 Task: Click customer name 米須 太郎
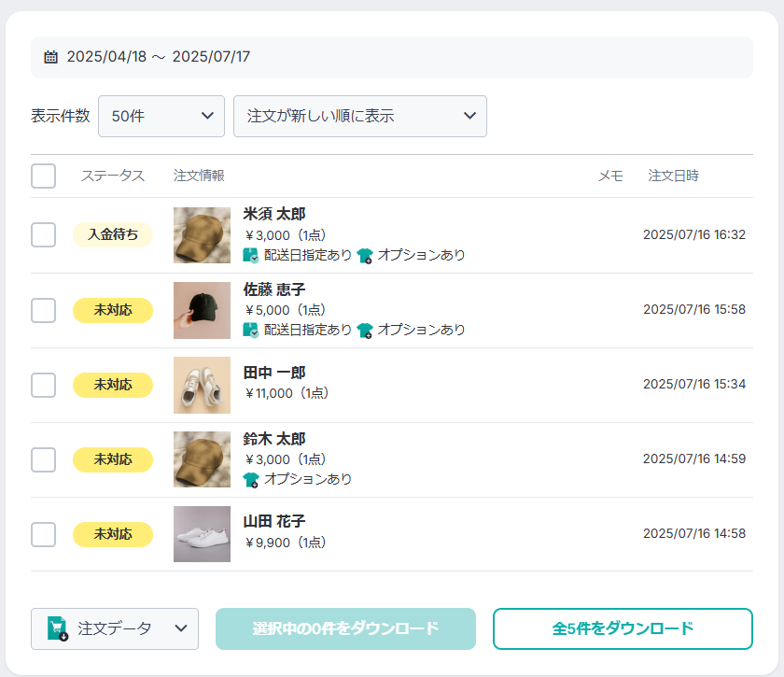point(274,214)
